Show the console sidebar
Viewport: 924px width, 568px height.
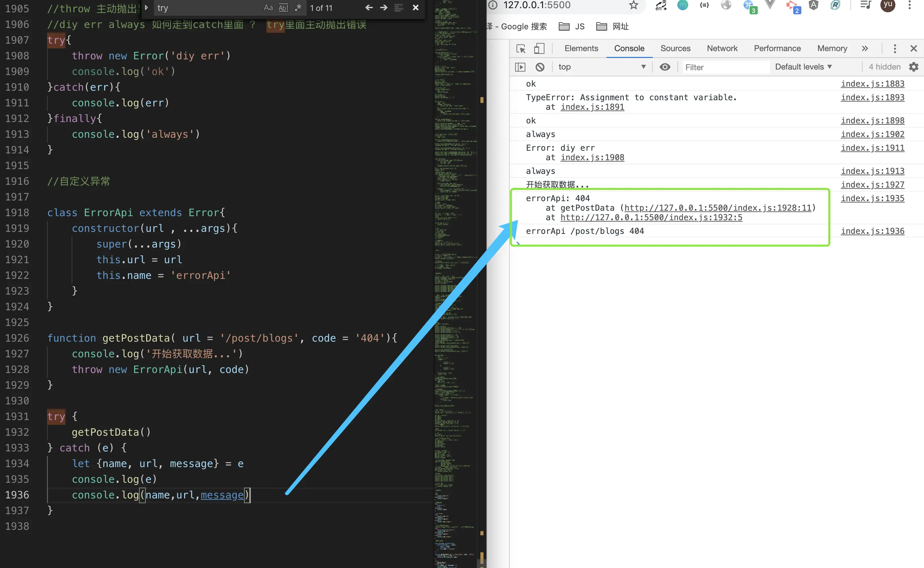(x=520, y=67)
